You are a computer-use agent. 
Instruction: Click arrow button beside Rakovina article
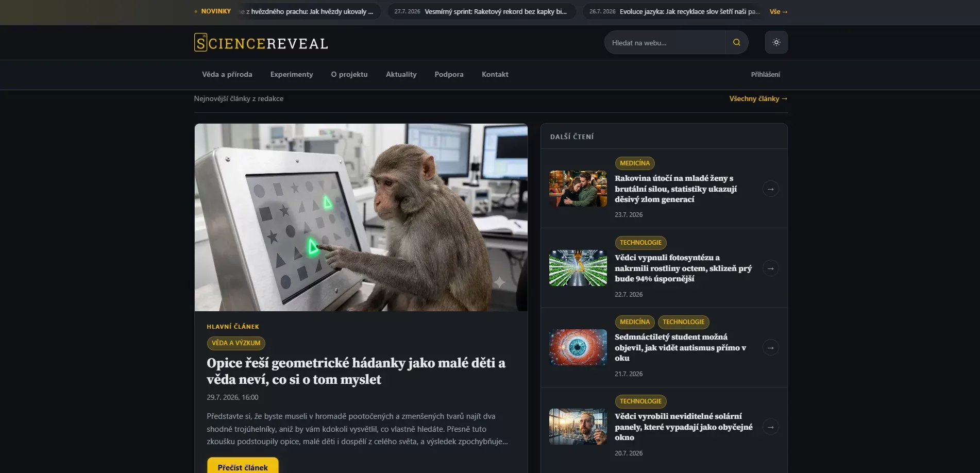[770, 189]
